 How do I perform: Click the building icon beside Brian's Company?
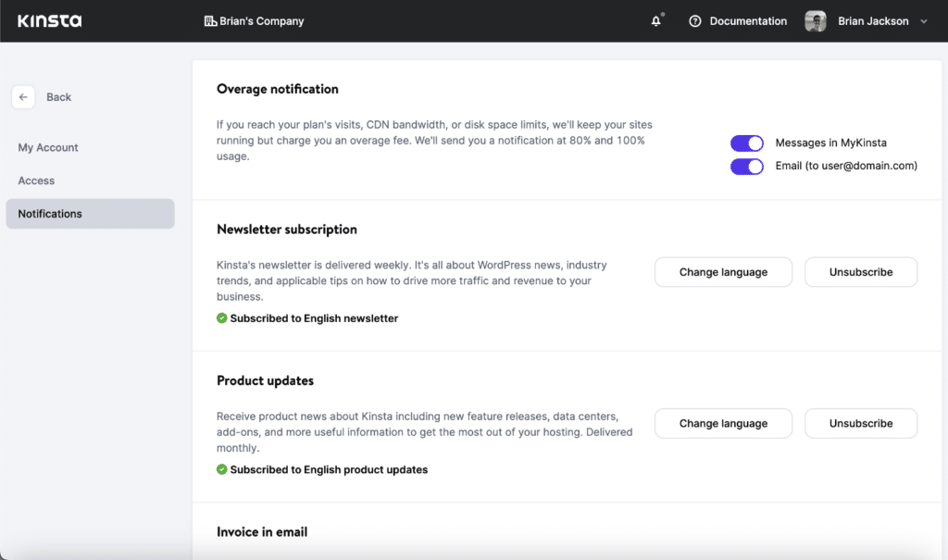(x=210, y=21)
